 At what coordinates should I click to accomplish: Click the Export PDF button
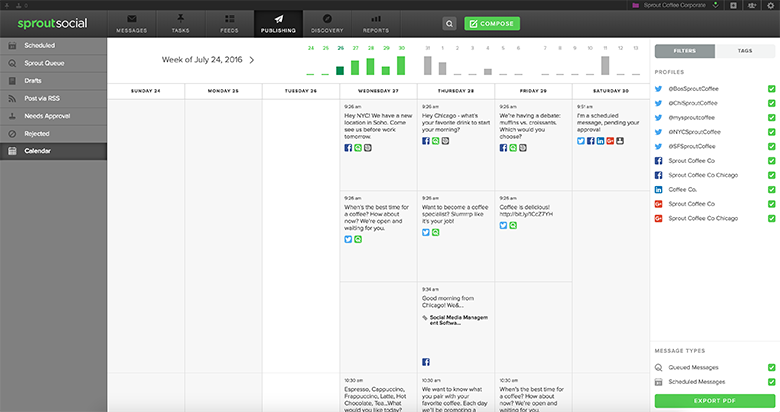pos(714,401)
